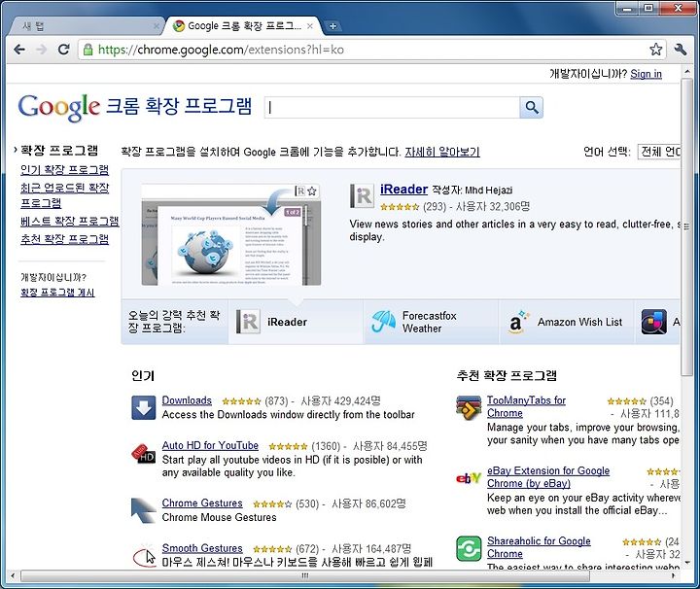Click the Auto HD for YouTube icon
The image size is (700, 589).
(143, 453)
